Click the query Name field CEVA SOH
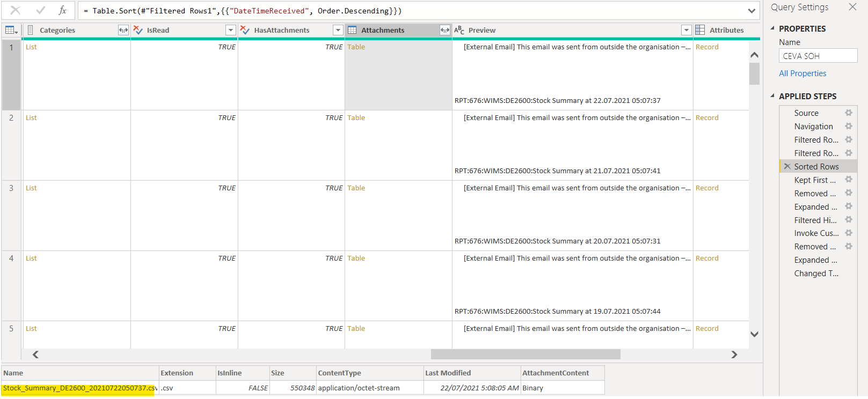This screenshot has height=399, width=868. click(x=818, y=56)
